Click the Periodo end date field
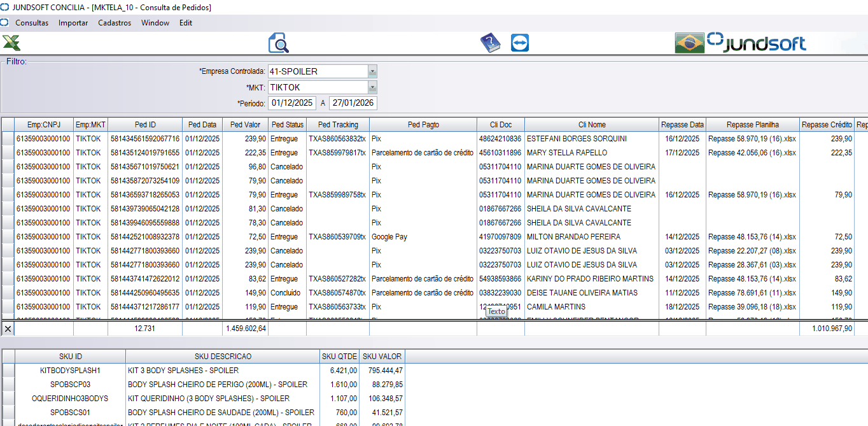Image resolution: width=868 pixels, height=426 pixels. click(x=353, y=103)
